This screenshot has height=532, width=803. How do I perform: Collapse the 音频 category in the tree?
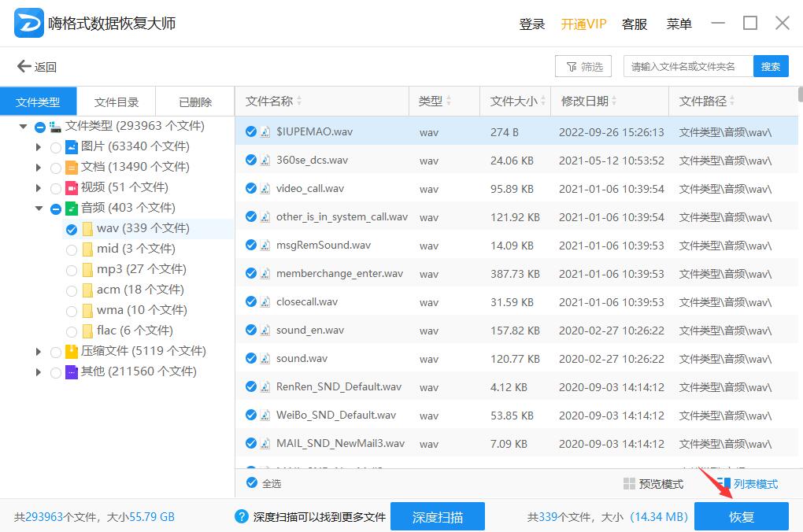pos(39,208)
